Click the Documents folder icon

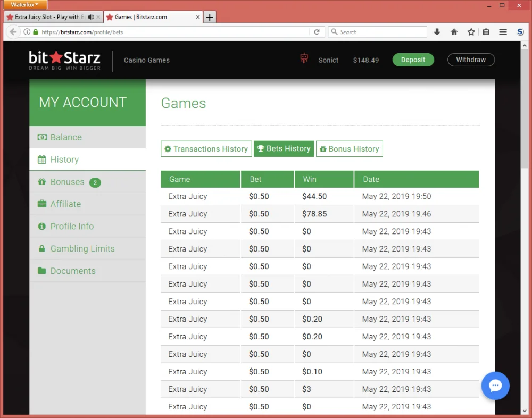pyautogui.click(x=41, y=270)
